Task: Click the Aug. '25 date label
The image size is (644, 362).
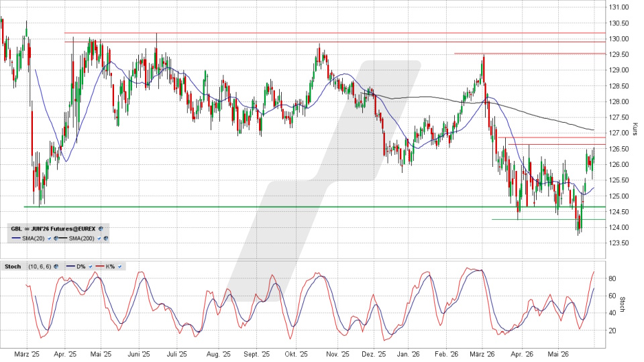Action: click(219, 354)
